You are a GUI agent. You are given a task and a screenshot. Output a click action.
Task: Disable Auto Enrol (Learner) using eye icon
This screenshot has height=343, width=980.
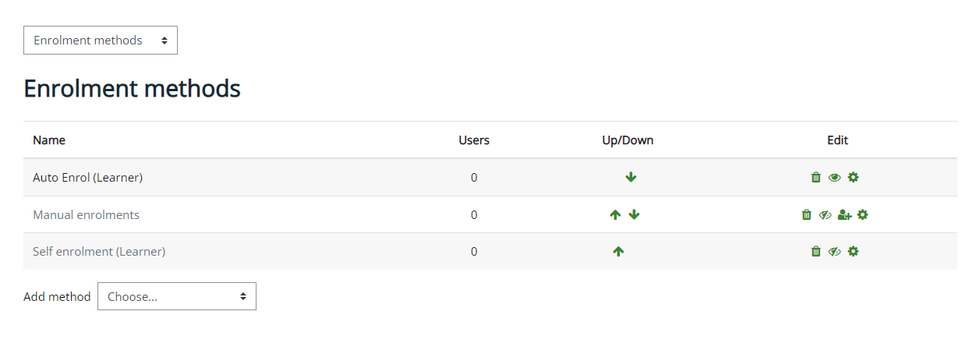tap(834, 178)
